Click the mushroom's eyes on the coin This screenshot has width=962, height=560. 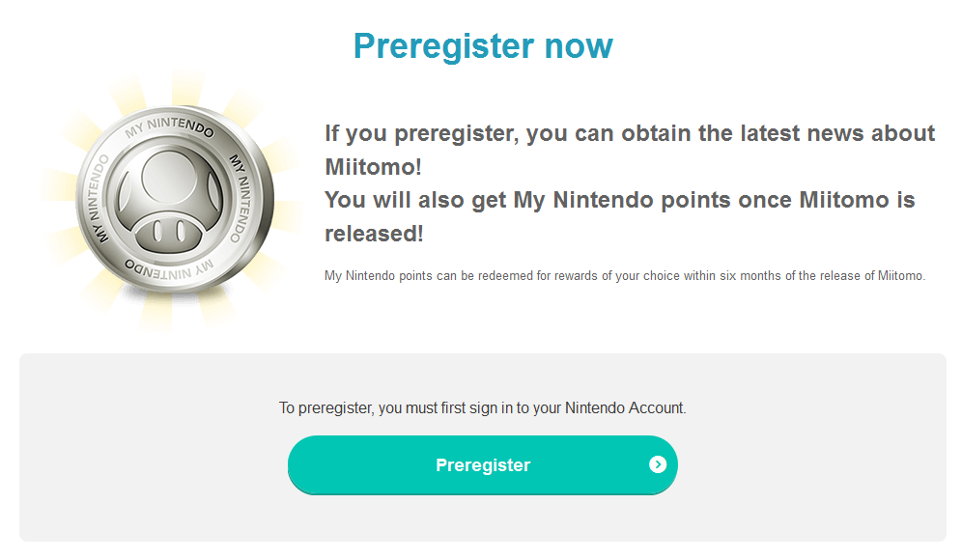169,232
